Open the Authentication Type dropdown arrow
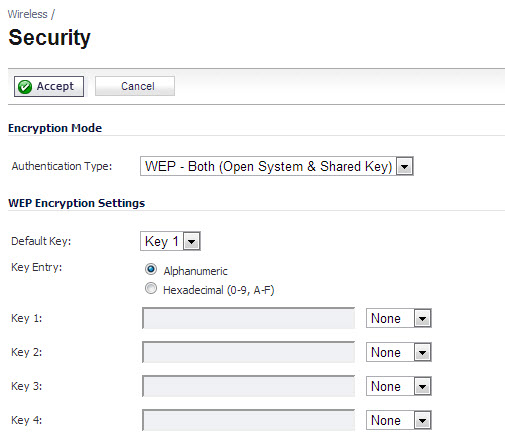This screenshot has width=505, height=443. (404, 166)
